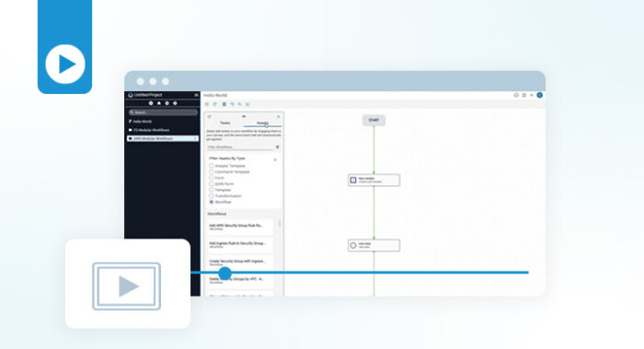This screenshot has width=644, height=349.
Task: Collapse the project sidebar menu icon
Action: point(196,95)
